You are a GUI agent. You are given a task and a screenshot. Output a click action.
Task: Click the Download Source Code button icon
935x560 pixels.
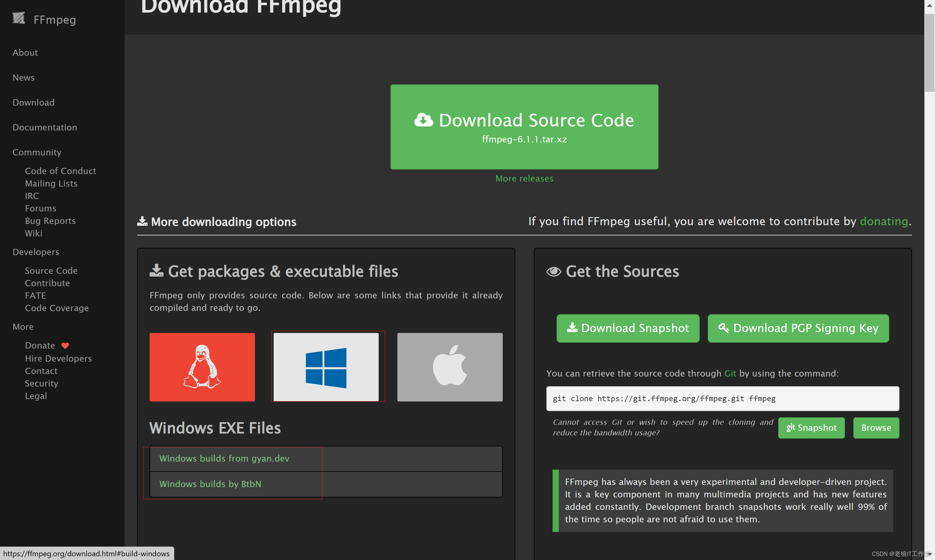[423, 120]
